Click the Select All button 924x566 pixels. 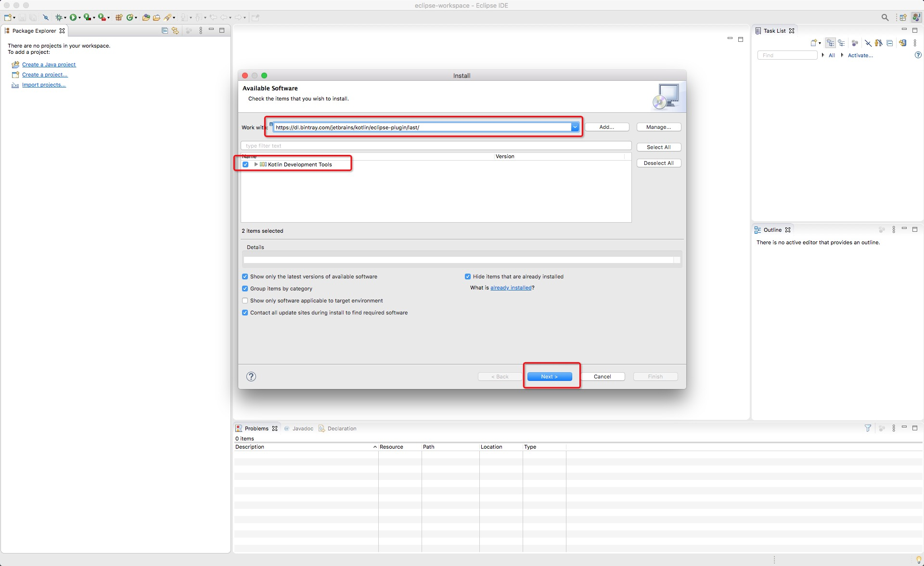coord(659,147)
